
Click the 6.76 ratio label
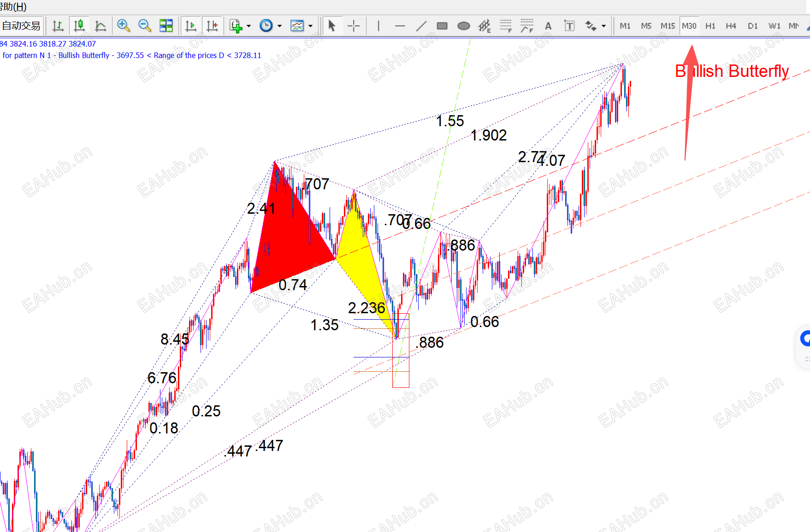click(162, 378)
